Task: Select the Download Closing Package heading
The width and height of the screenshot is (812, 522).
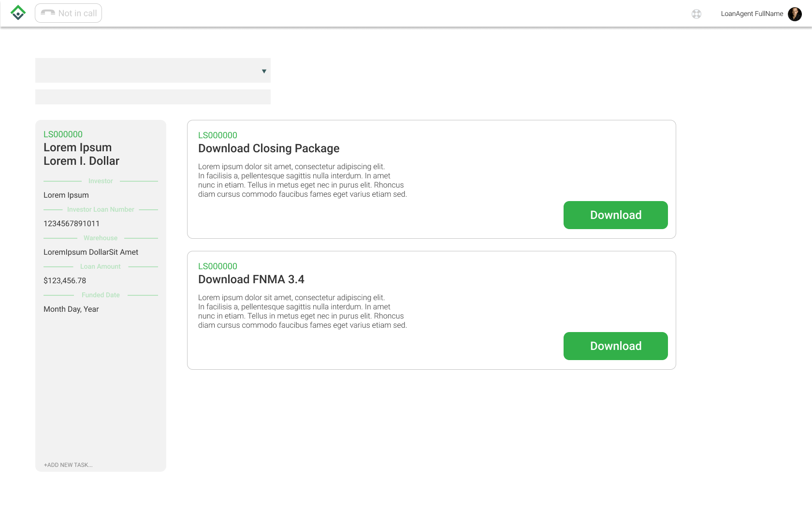Action: coord(269,148)
